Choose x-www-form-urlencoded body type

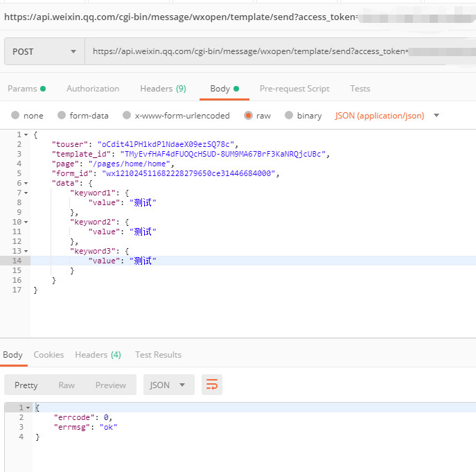click(127, 116)
